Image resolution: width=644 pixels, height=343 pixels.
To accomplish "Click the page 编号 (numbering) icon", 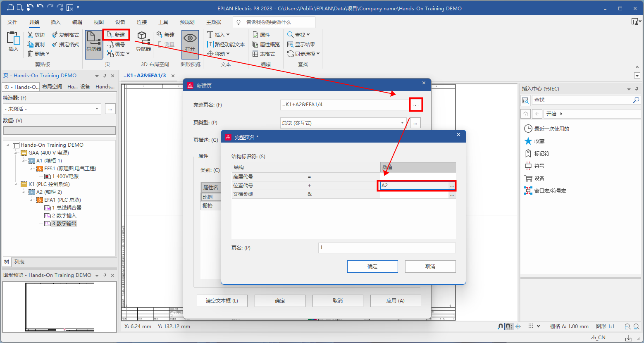I will point(111,45).
